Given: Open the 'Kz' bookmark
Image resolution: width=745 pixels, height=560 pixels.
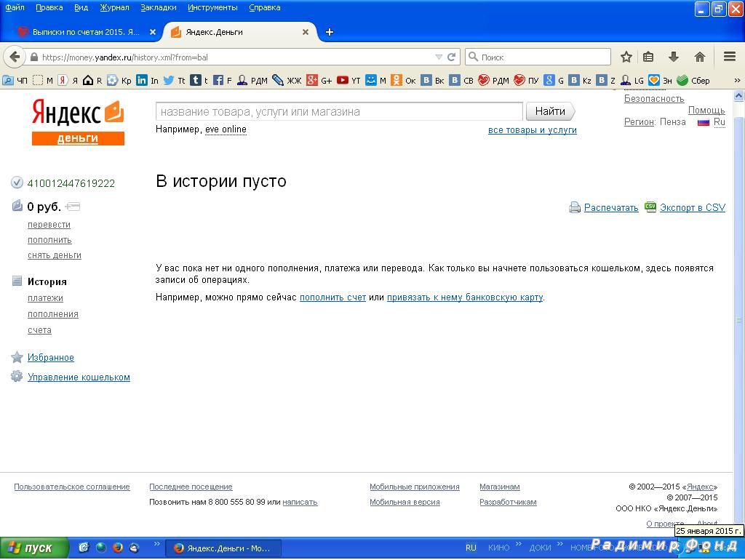Looking at the screenshot, I should (x=580, y=80).
